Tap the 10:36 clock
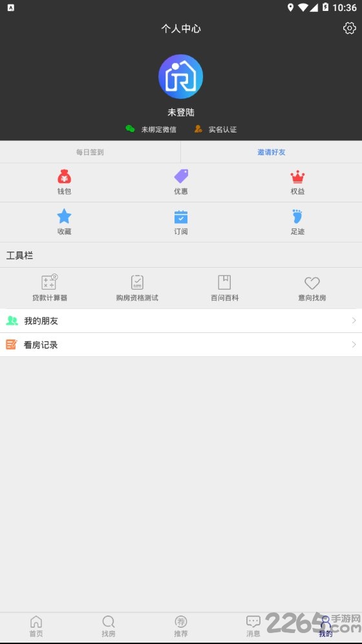The height and width of the screenshot is (644, 362). tap(345, 7)
